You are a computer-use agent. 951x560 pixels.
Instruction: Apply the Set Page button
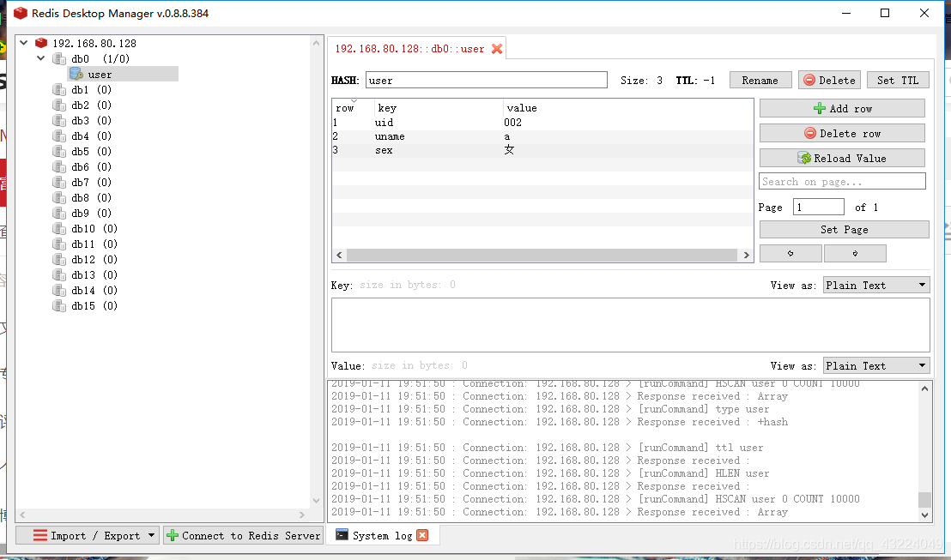pos(844,230)
